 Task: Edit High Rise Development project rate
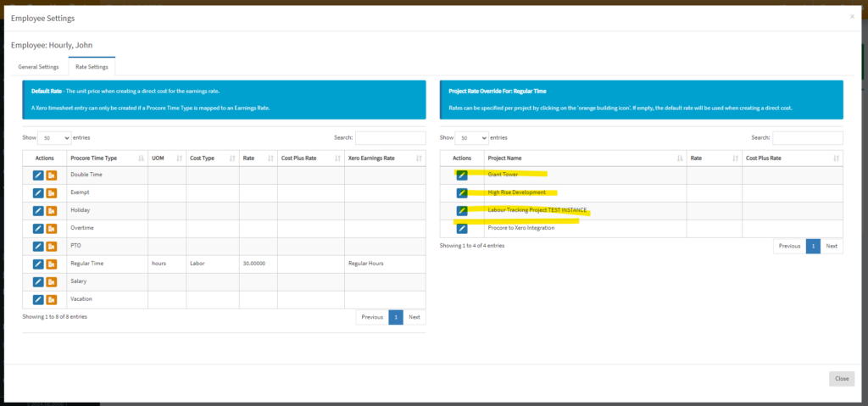click(x=462, y=192)
